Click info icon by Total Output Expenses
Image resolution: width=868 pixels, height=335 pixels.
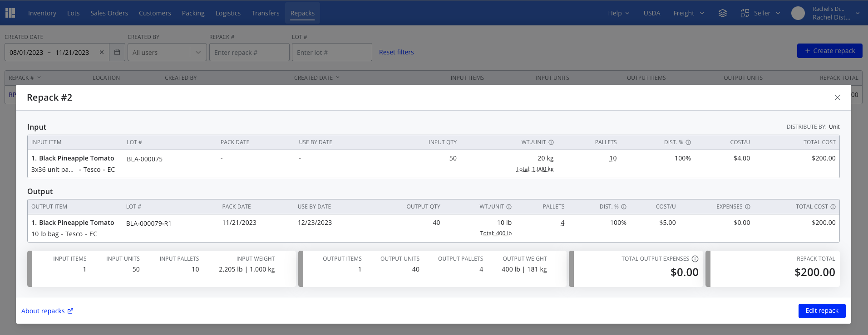coord(695,259)
